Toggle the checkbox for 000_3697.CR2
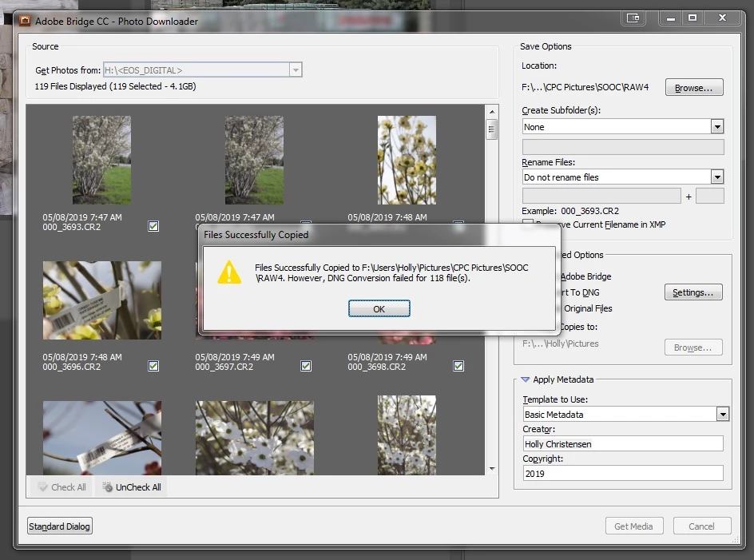The image size is (754, 560). click(x=306, y=366)
